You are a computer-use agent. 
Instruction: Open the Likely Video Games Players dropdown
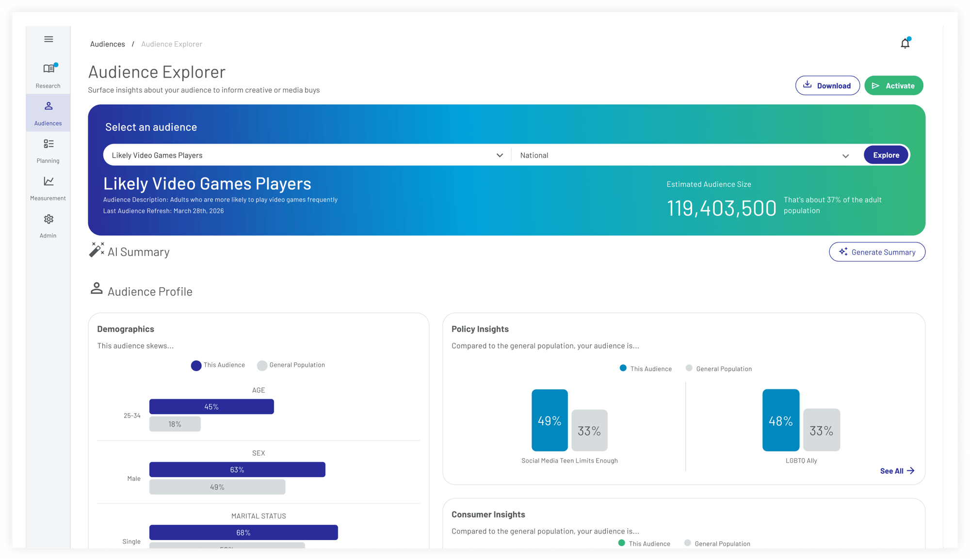(307, 155)
